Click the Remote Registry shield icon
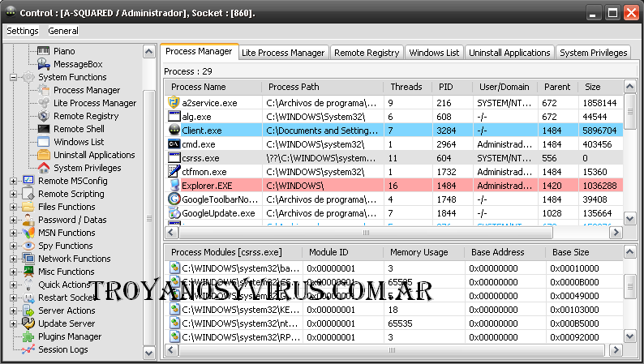This screenshot has height=364, width=644. [44, 116]
